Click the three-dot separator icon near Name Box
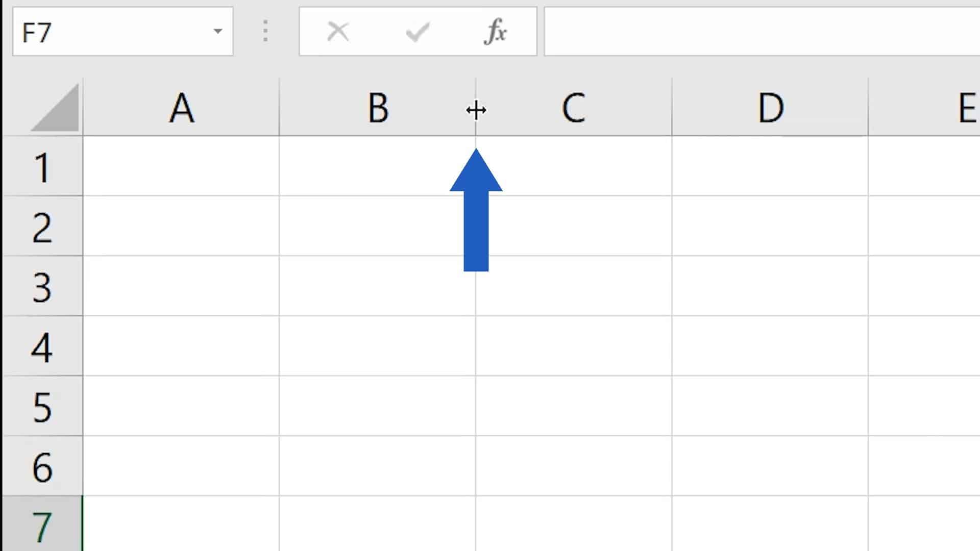 coord(265,32)
